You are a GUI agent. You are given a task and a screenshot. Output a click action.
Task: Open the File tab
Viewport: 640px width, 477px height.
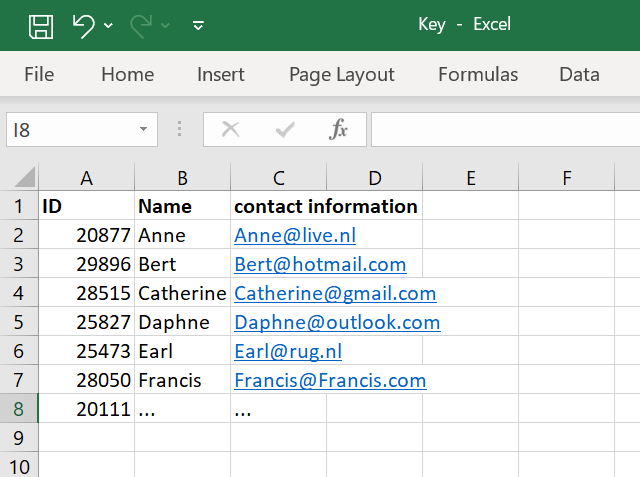39,75
